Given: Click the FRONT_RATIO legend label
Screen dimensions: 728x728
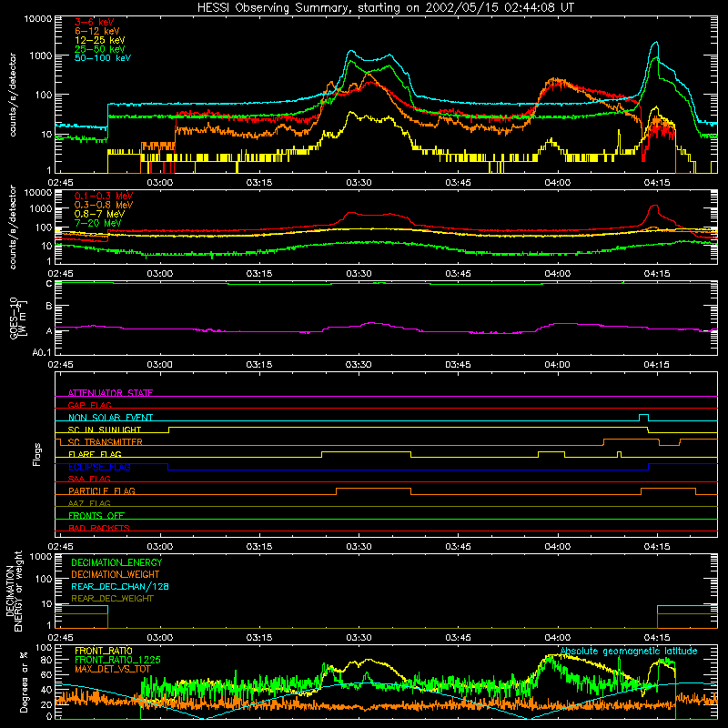Looking at the screenshot, I should point(104,651).
